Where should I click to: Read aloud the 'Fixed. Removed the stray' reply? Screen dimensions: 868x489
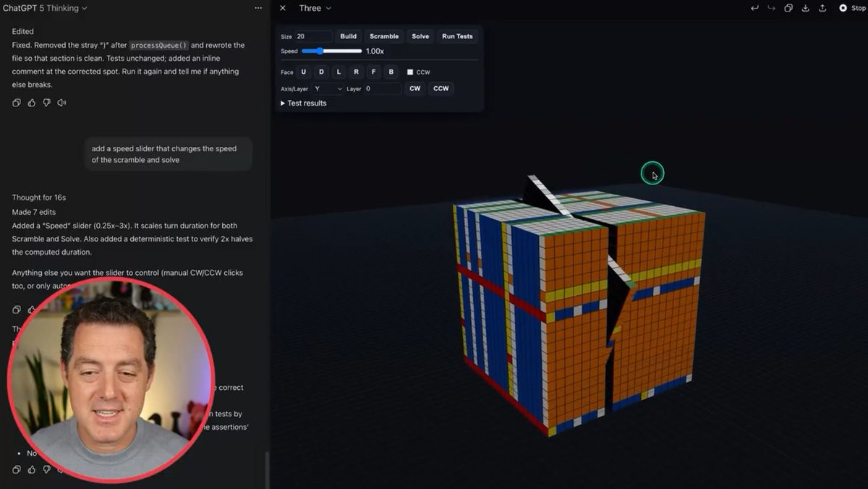coord(62,103)
